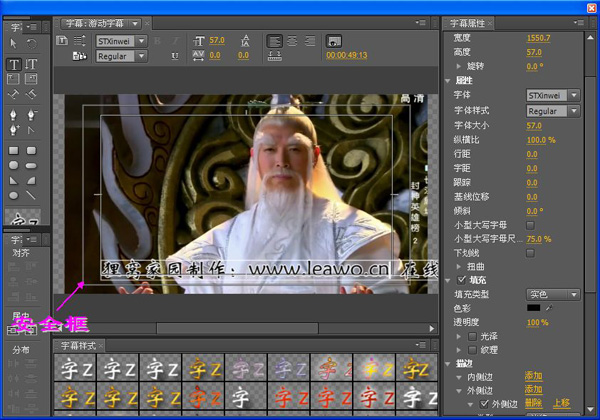Choose the Area Type tool

(x=13, y=79)
